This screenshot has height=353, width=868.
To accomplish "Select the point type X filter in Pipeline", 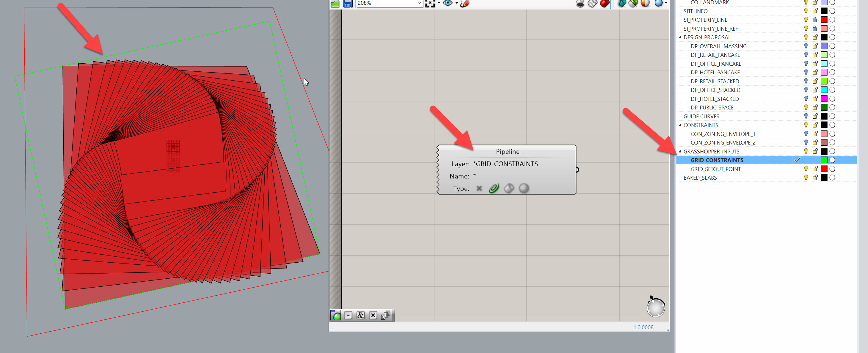I will point(479,188).
